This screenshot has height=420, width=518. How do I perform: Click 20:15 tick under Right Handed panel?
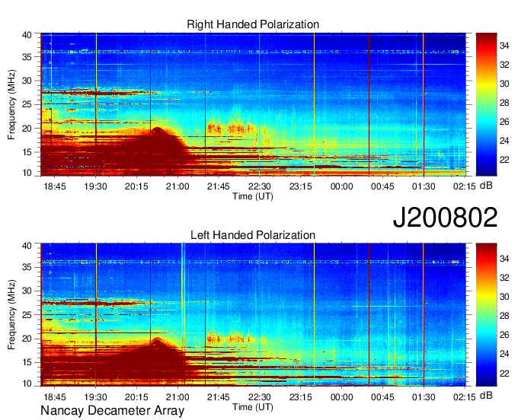[136, 186]
